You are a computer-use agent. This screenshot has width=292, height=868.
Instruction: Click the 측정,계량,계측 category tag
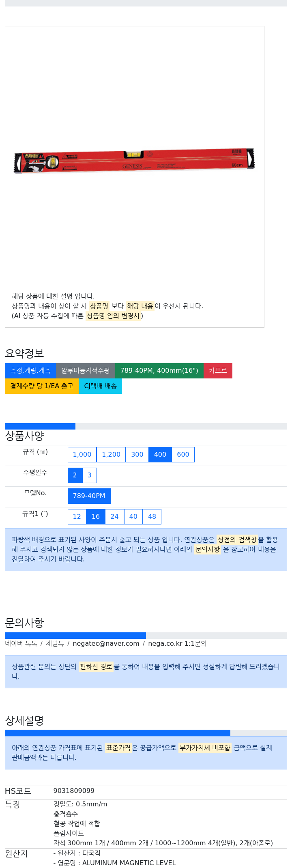(30, 371)
